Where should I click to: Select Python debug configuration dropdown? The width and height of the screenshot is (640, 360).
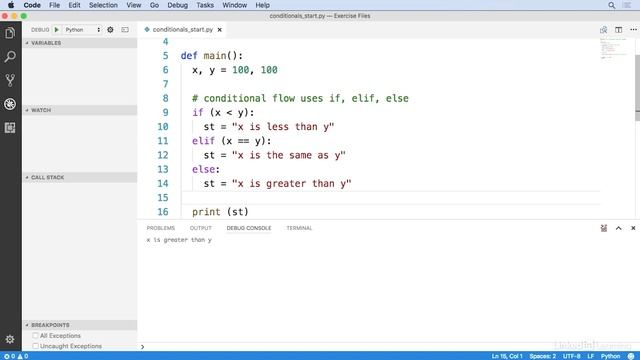[x=82, y=30]
